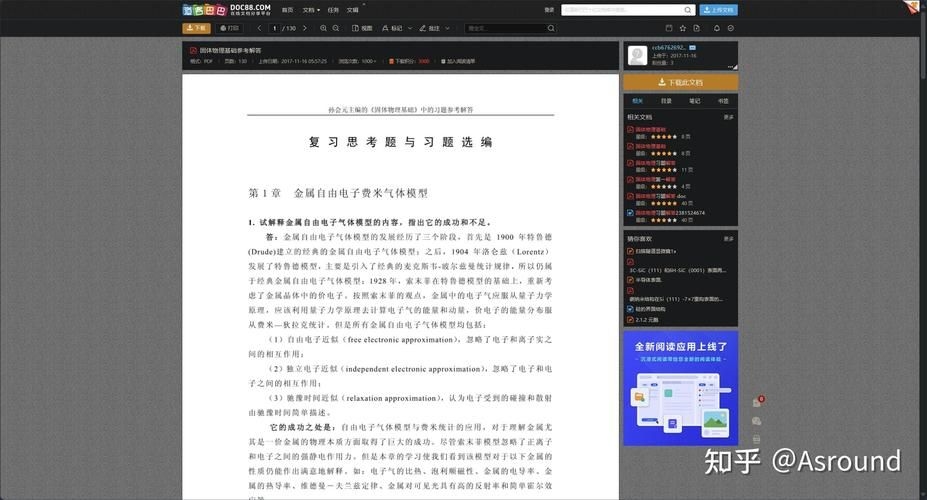Click 更多 link in 猜你喜欢 section
Viewport: 927px width, 500px height.
click(728, 239)
